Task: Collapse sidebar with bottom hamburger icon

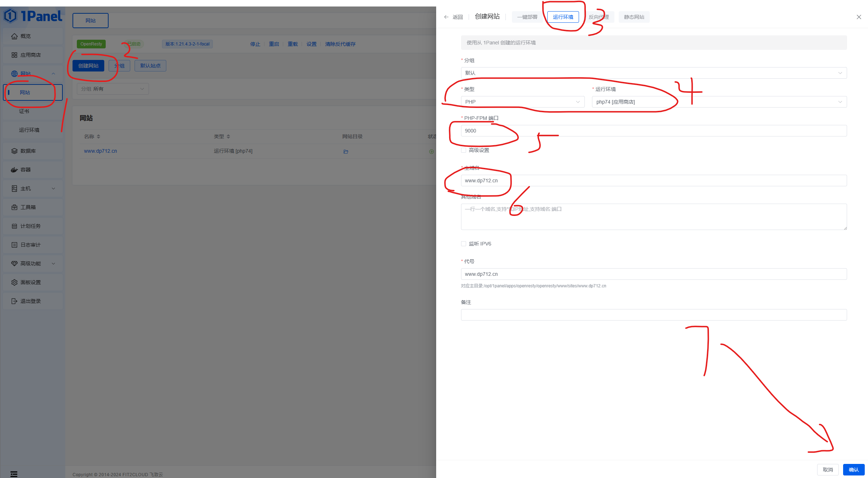Action: click(x=14, y=474)
